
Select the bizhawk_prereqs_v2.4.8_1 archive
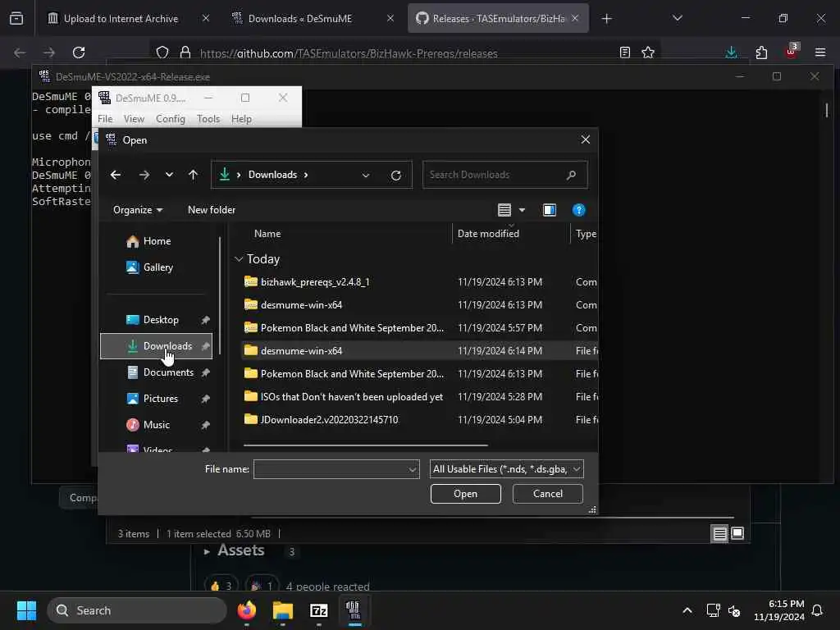point(418,282)
